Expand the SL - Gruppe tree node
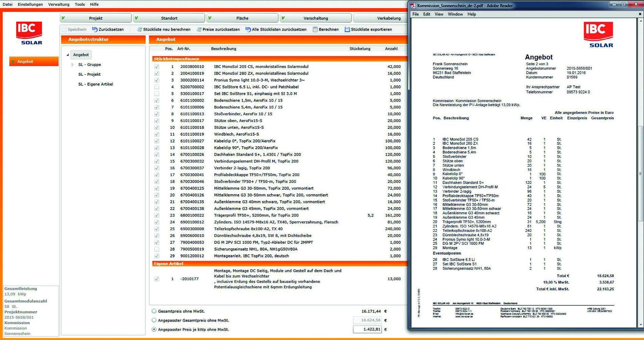 (72, 65)
